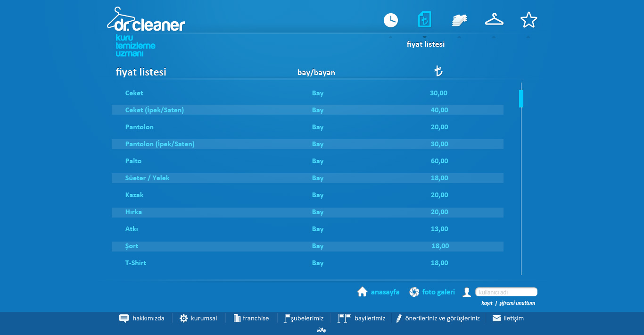Click the envelope icon beside iletişim
The height and width of the screenshot is (335, 644).
coord(496,318)
